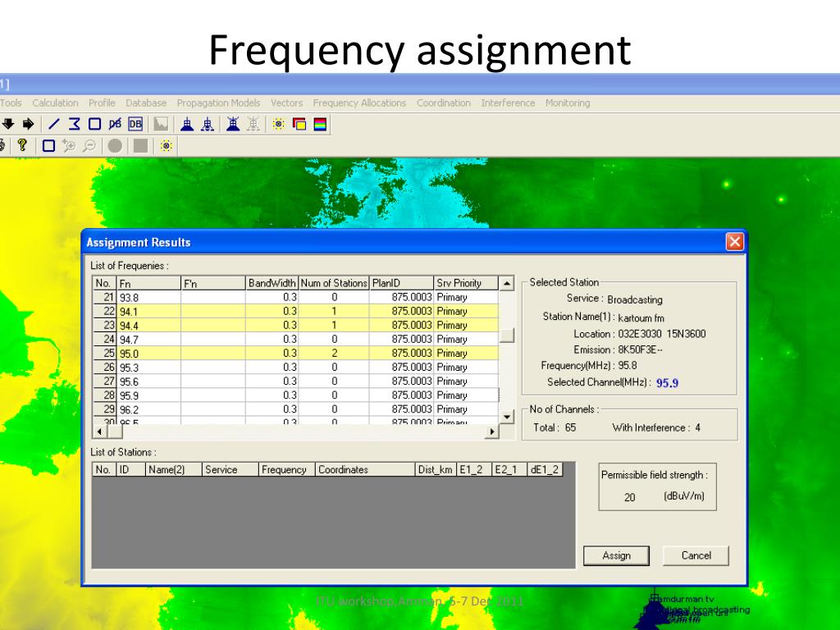Select the rectangle tool beside the polyline icon
The width and height of the screenshot is (840, 630).
[95, 125]
